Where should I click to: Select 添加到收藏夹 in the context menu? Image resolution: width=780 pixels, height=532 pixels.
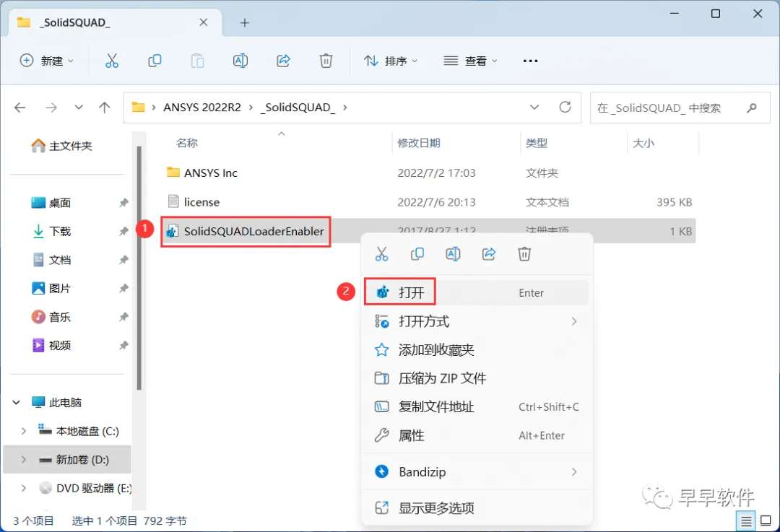477,350
